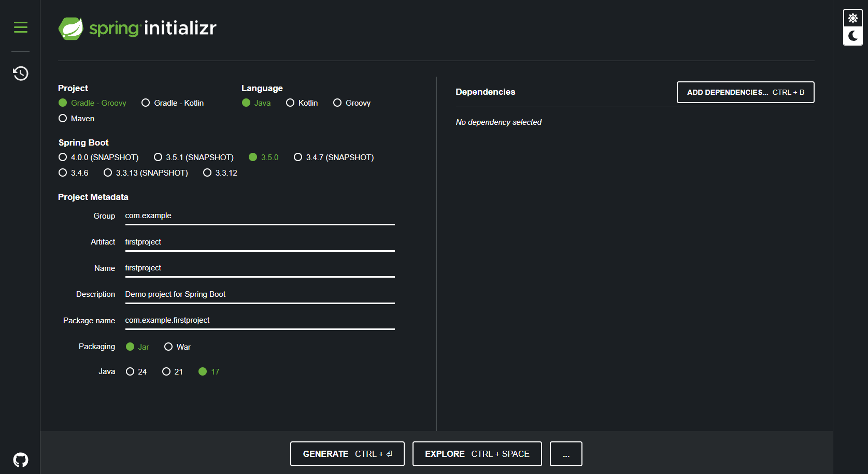
Task: Click the Package name input field
Action: click(260, 321)
